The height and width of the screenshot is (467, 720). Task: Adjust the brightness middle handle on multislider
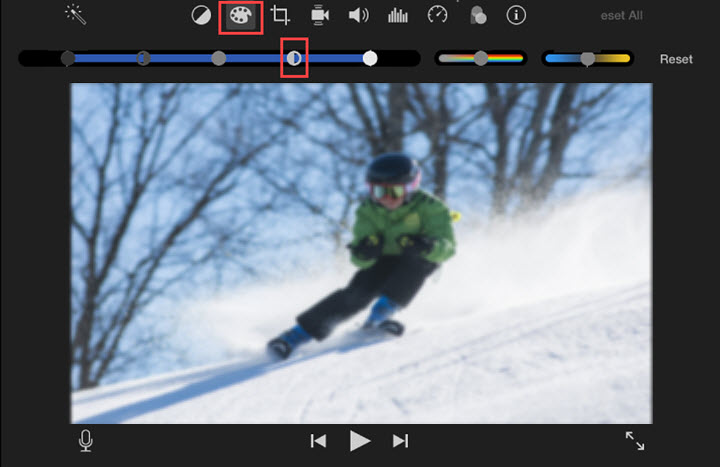pyautogui.click(x=219, y=58)
